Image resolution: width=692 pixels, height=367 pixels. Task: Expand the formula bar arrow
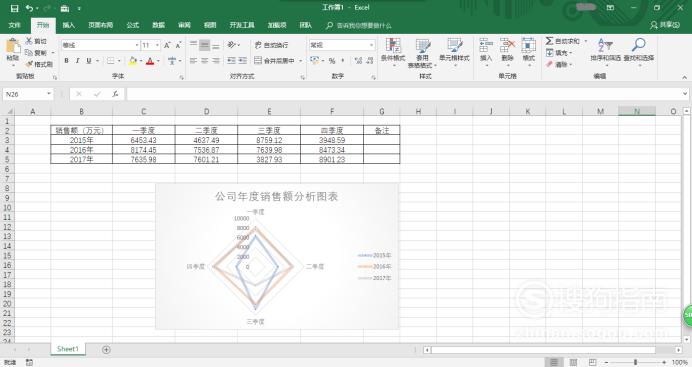[x=684, y=94]
